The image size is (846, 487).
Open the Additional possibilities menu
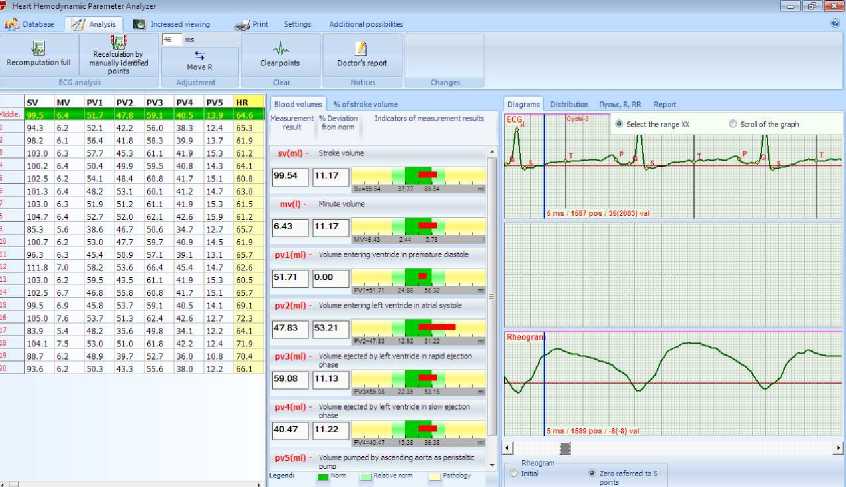(367, 22)
